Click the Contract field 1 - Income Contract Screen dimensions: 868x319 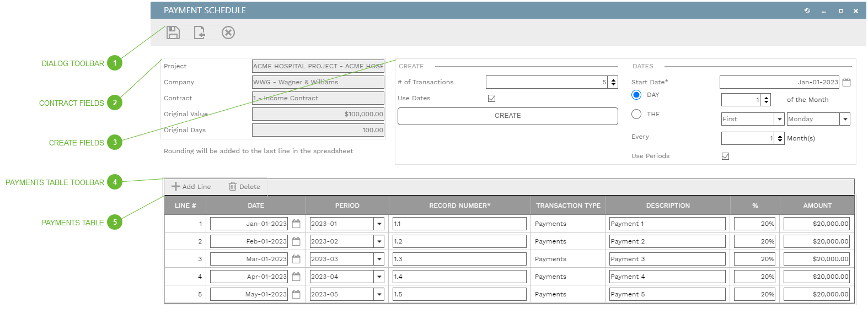pos(318,98)
